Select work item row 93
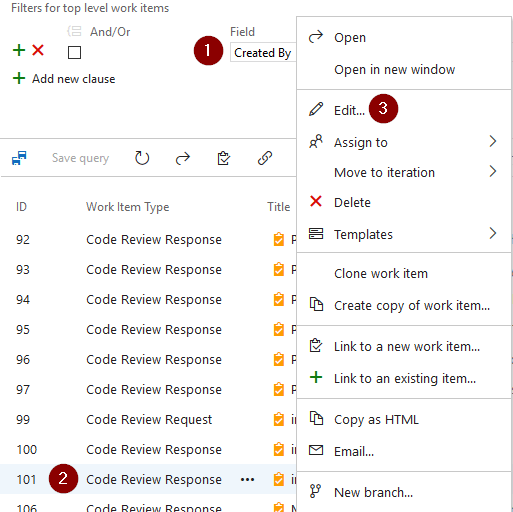Screen dimensions: 513x512 [148, 270]
